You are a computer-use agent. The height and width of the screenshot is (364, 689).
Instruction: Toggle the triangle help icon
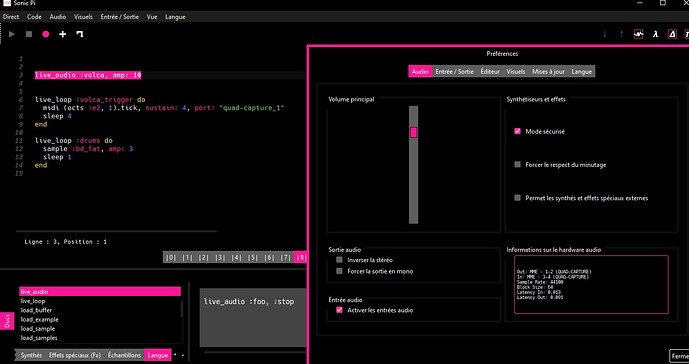[x=672, y=34]
